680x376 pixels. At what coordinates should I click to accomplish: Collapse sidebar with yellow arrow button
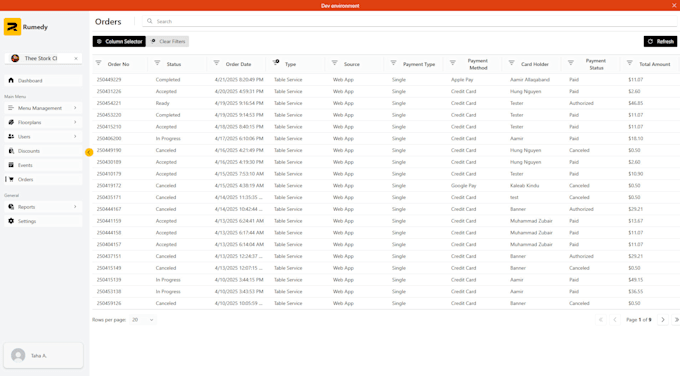tap(89, 152)
